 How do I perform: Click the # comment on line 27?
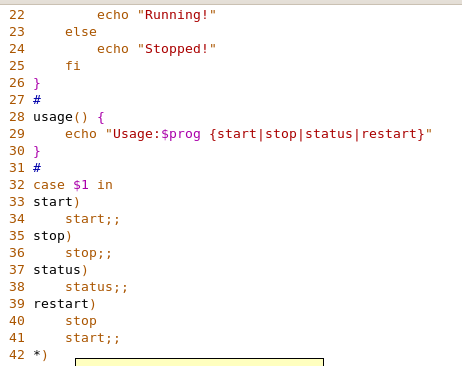point(37,100)
